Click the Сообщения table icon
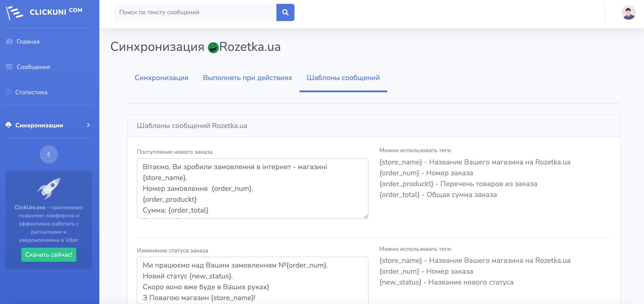644x304 pixels. [x=9, y=67]
